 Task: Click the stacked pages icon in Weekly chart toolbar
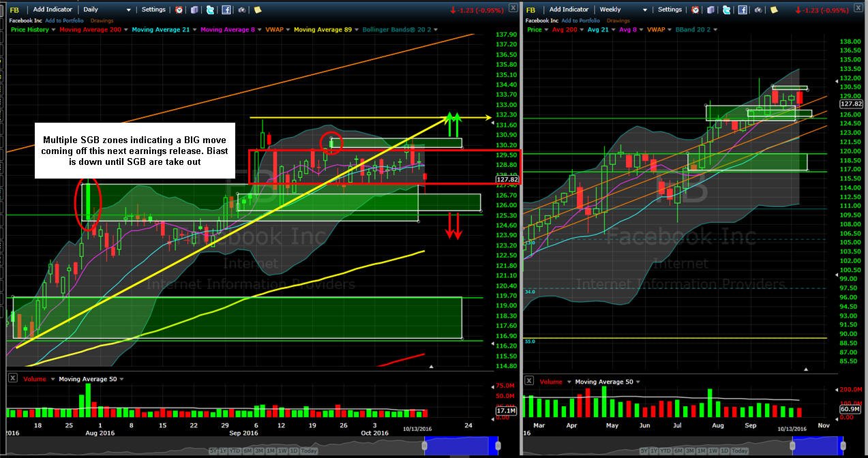tap(710, 10)
